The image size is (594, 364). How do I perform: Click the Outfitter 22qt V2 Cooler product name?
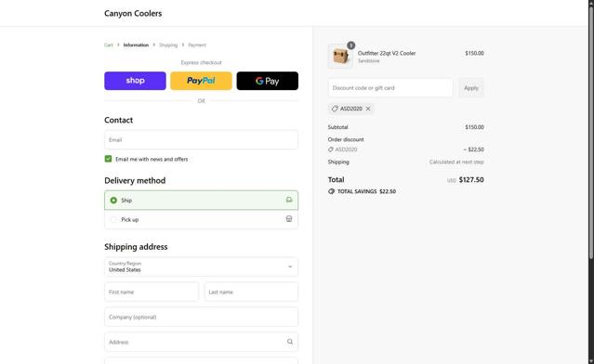[x=387, y=53]
